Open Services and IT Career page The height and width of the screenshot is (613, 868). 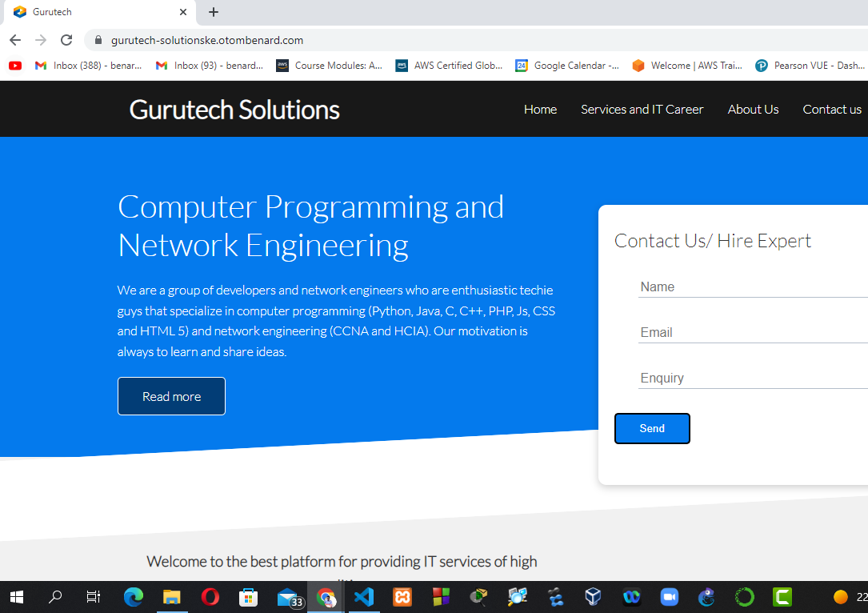[642, 110]
